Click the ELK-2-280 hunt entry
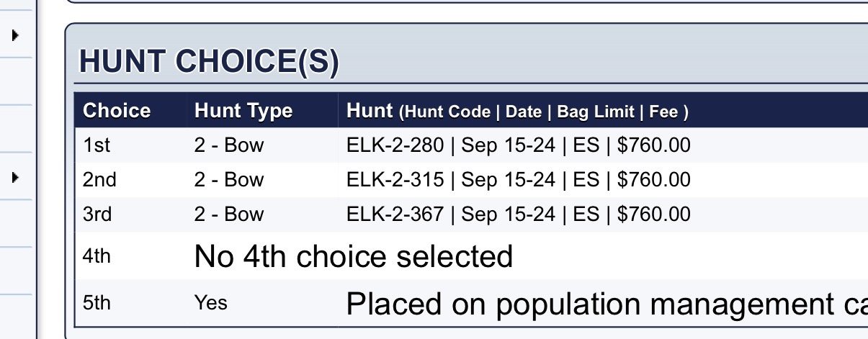 (518, 145)
